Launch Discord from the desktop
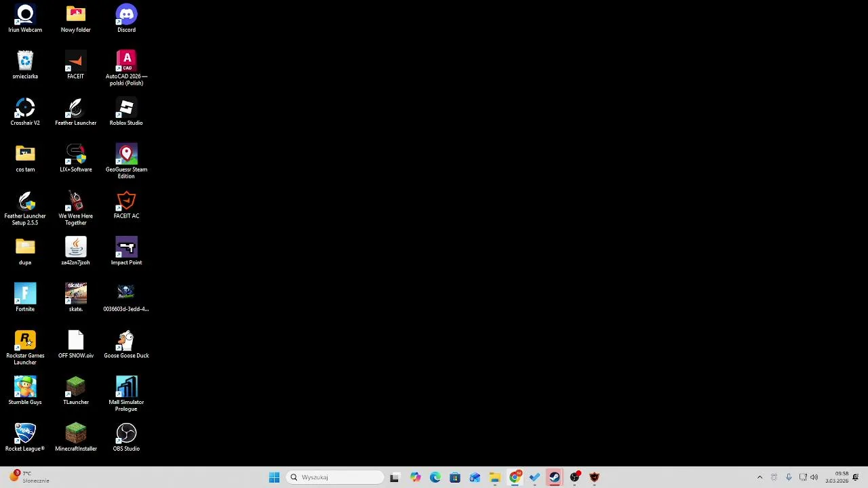The image size is (868, 488). (126, 19)
